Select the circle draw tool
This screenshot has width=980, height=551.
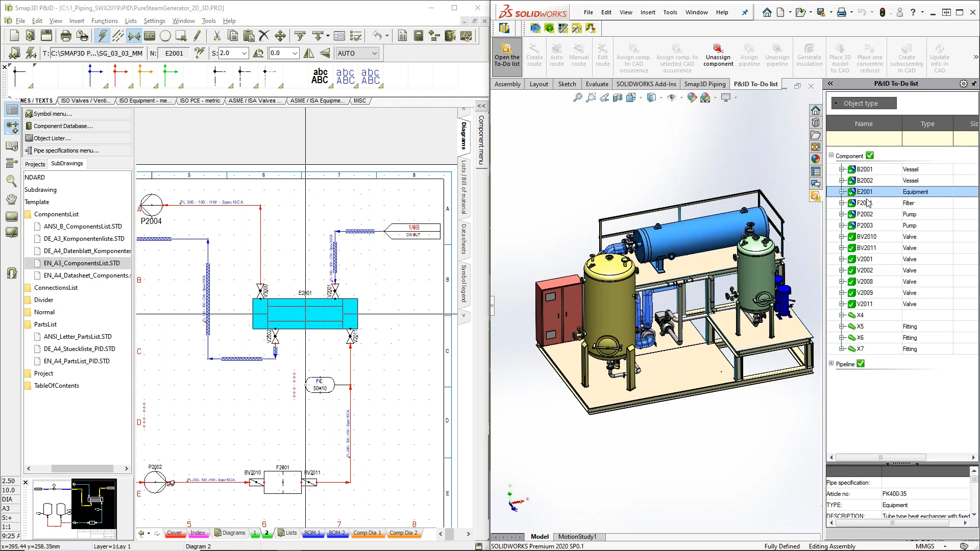(x=165, y=36)
